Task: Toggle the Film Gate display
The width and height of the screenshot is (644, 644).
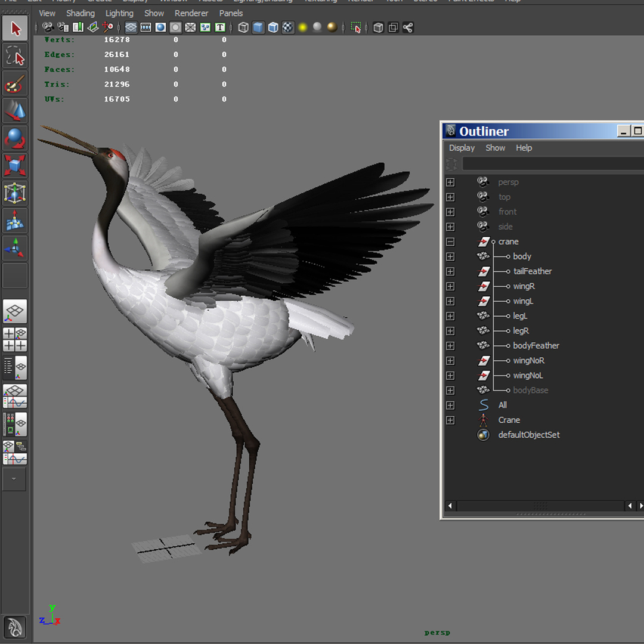Action: pos(146,27)
